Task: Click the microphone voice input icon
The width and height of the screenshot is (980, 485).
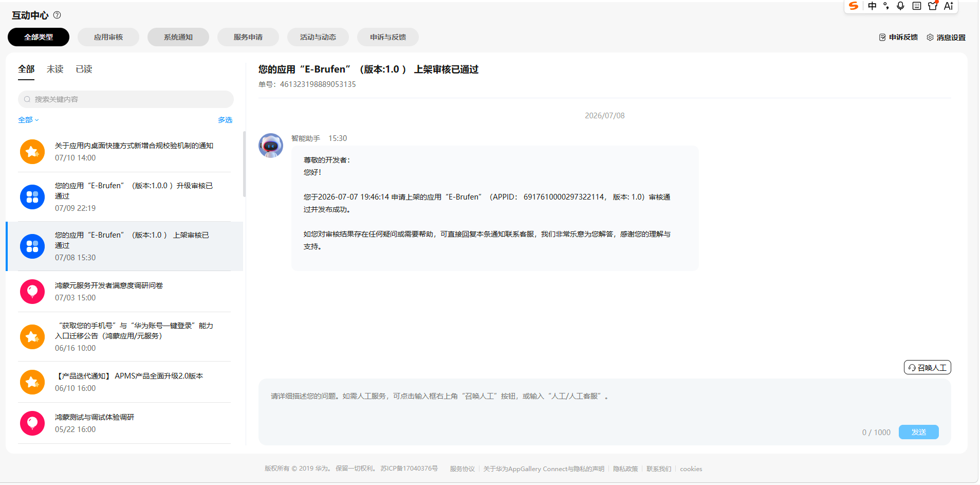Action: point(900,6)
